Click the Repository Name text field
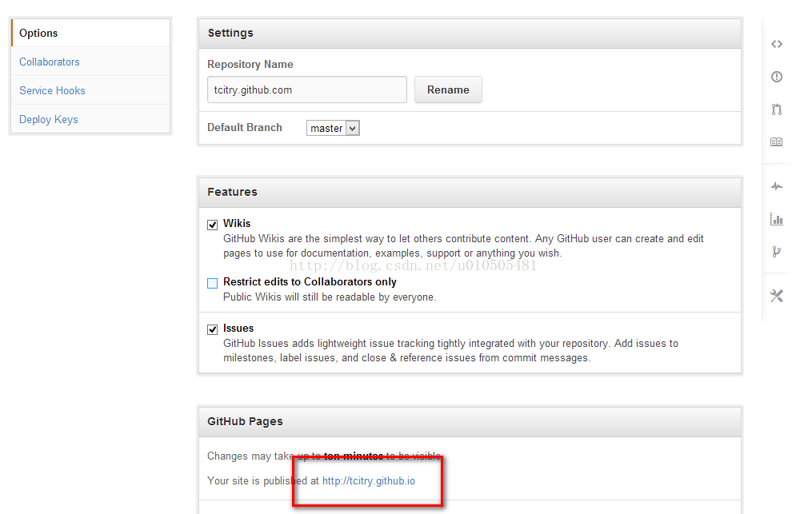The height and width of the screenshot is (514, 812). [306, 90]
